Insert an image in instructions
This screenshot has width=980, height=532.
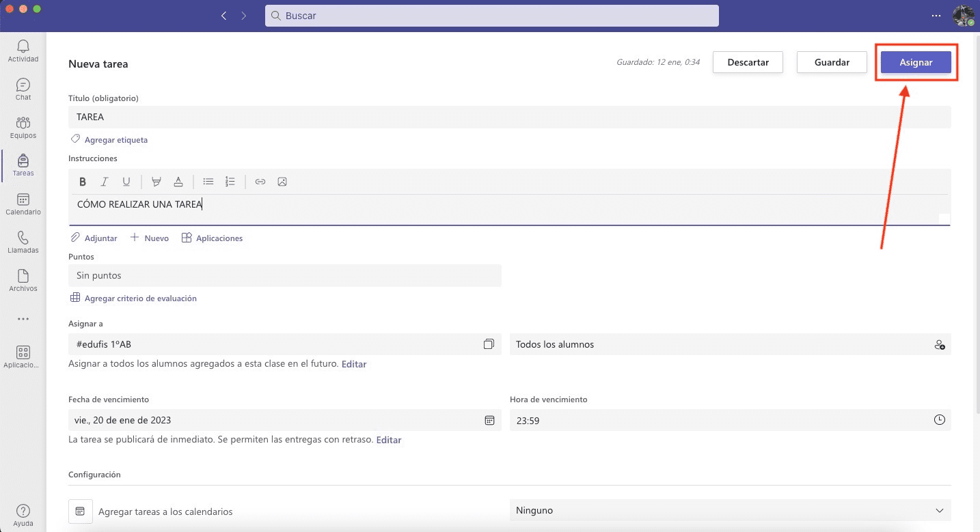282,182
